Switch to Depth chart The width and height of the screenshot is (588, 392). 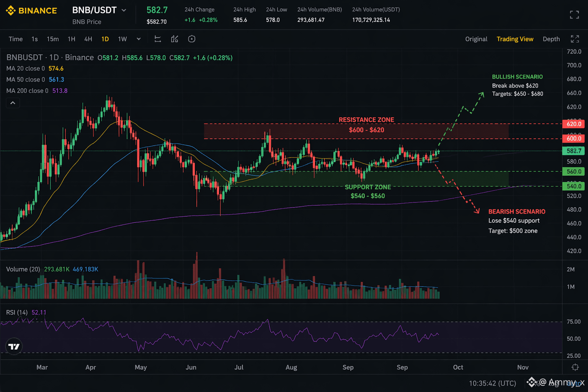click(551, 39)
